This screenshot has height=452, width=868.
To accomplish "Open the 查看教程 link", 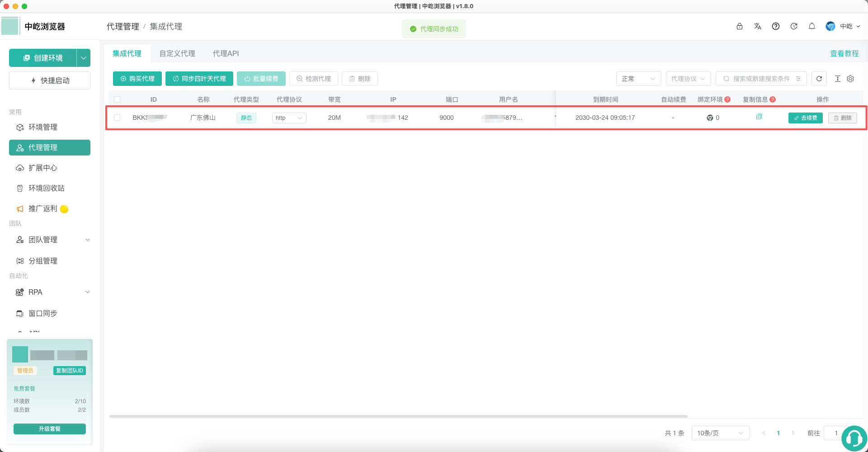I will click(x=844, y=53).
